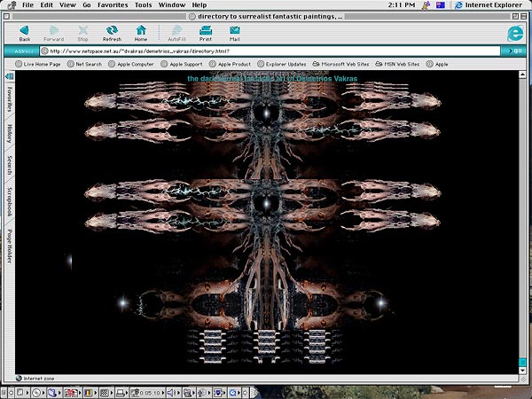Viewport: 532px width, 399px height.
Task: Click the Back toolbar button
Action: pyautogui.click(x=25, y=34)
